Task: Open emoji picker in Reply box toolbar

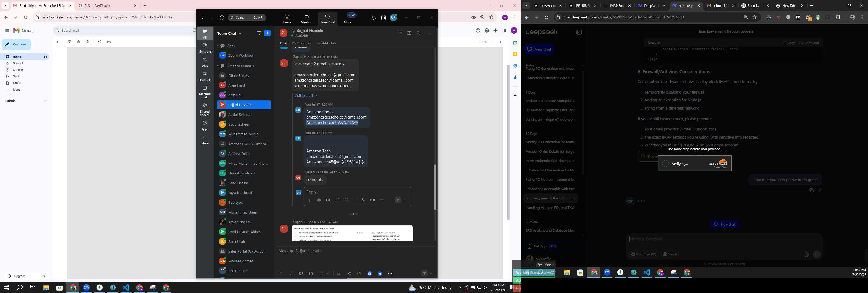Action: coord(319,200)
